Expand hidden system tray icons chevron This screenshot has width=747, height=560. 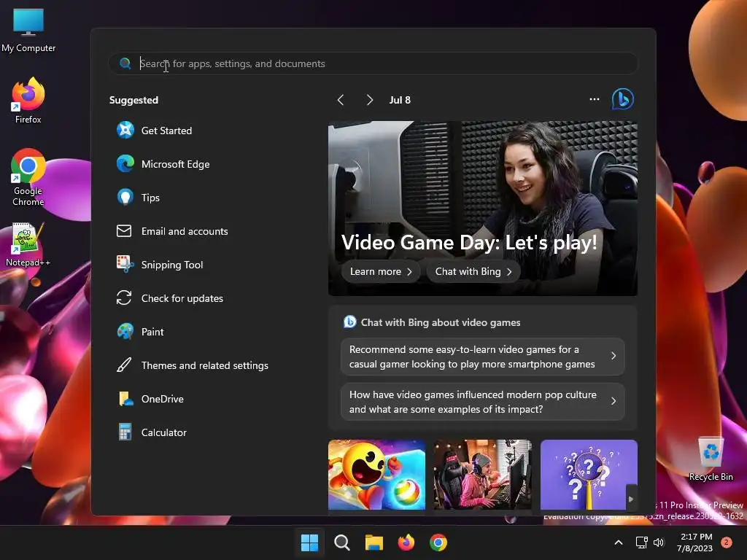pos(619,542)
